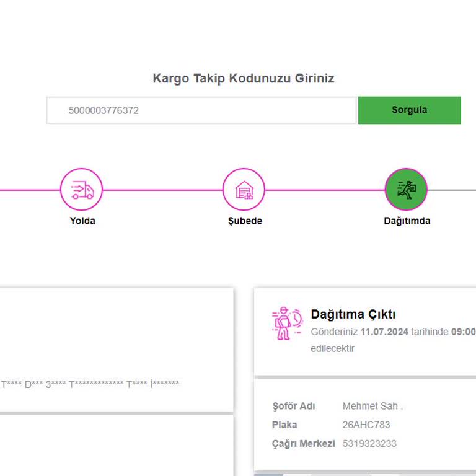Image resolution: width=476 pixels, height=476 pixels.
Task: Click the Yolda step label
Action: 82,221
